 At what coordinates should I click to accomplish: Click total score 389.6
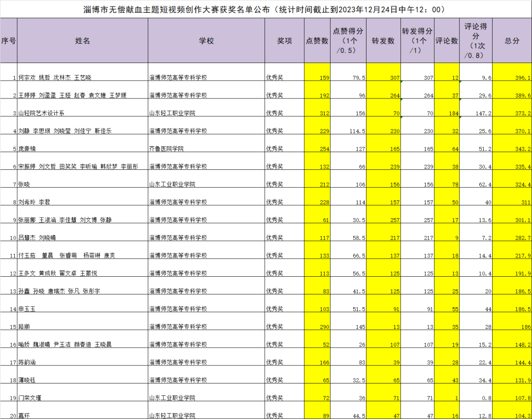point(512,90)
